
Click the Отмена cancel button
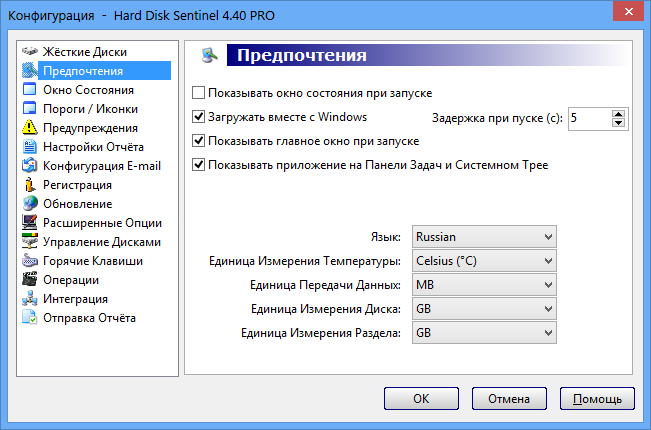pyautogui.click(x=509, y=398)
